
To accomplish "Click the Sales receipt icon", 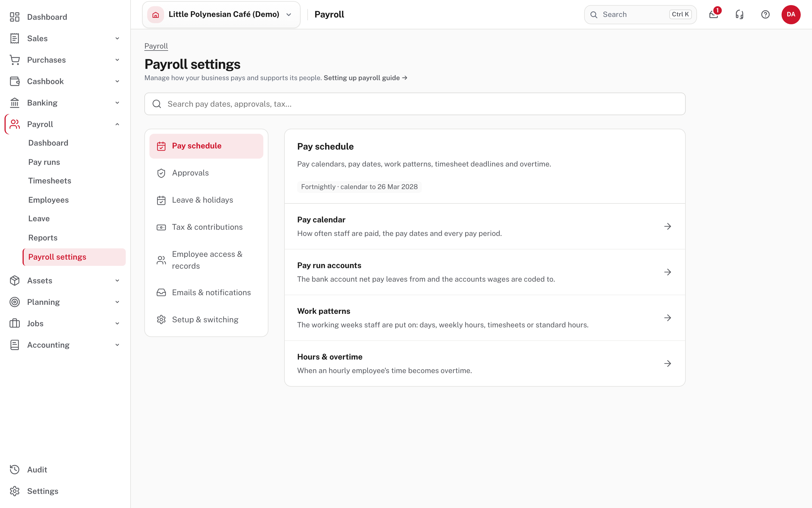I will click(14, 38).
